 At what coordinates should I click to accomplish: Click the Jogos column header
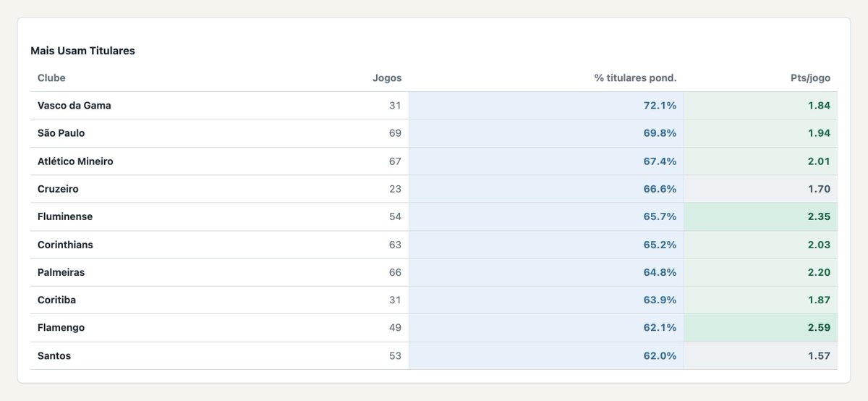(387, 77)
